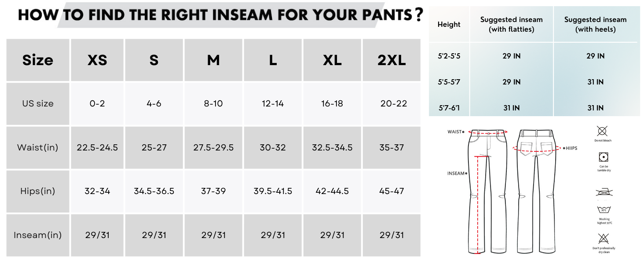Click the XL US size 16-18

coord(332,104)
